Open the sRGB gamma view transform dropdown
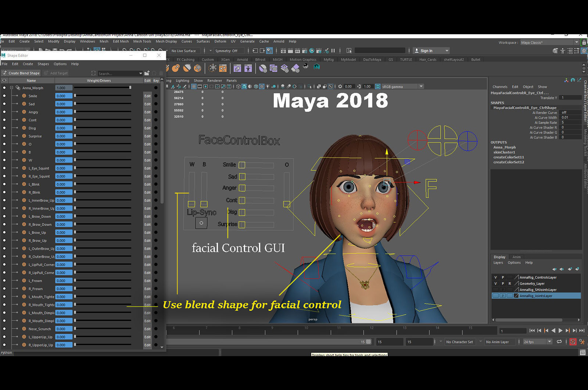The height and width of the screenshot is (390, 588). [x=403, y=86]
